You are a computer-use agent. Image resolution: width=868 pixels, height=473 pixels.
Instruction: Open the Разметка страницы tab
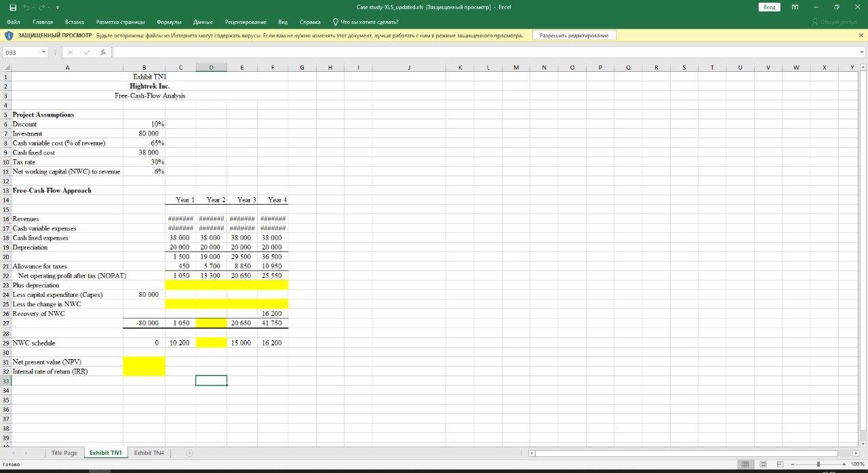121,22
